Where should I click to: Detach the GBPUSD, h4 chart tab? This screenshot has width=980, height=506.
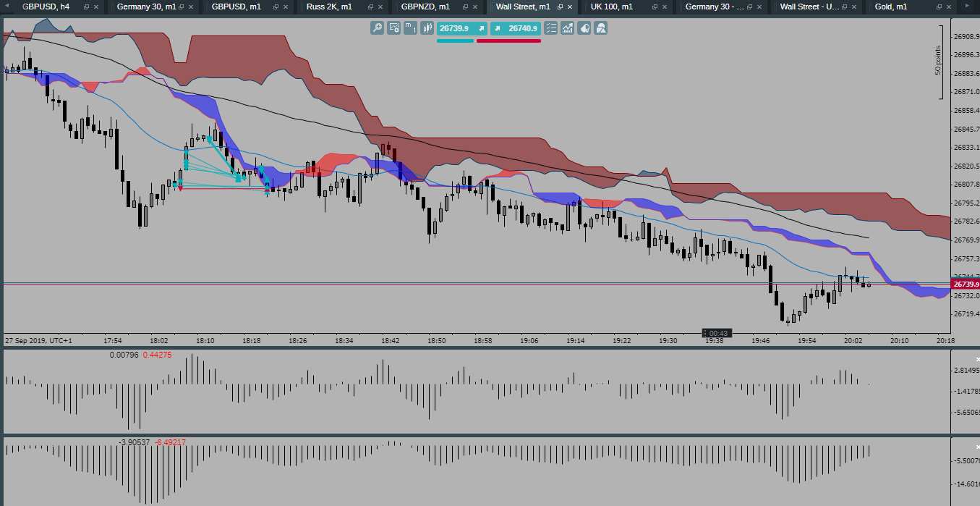click(x=87, y=7)
